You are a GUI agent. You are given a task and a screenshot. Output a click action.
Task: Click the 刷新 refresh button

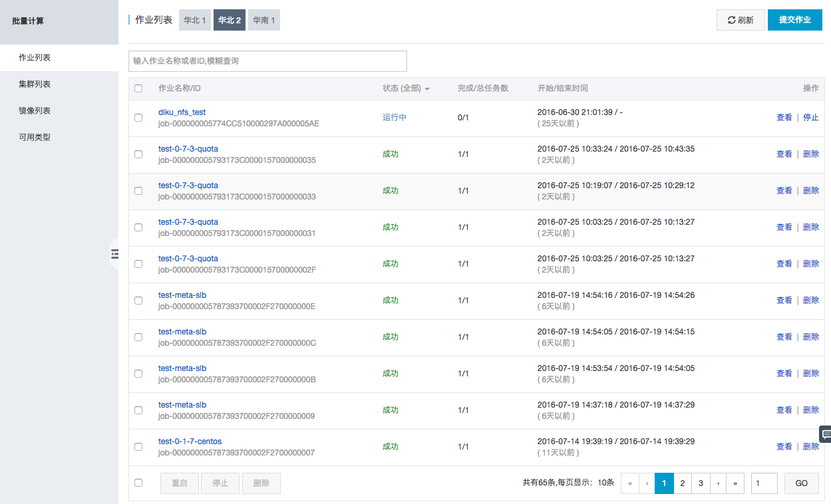pyautogui.click(x=741, y=20)
